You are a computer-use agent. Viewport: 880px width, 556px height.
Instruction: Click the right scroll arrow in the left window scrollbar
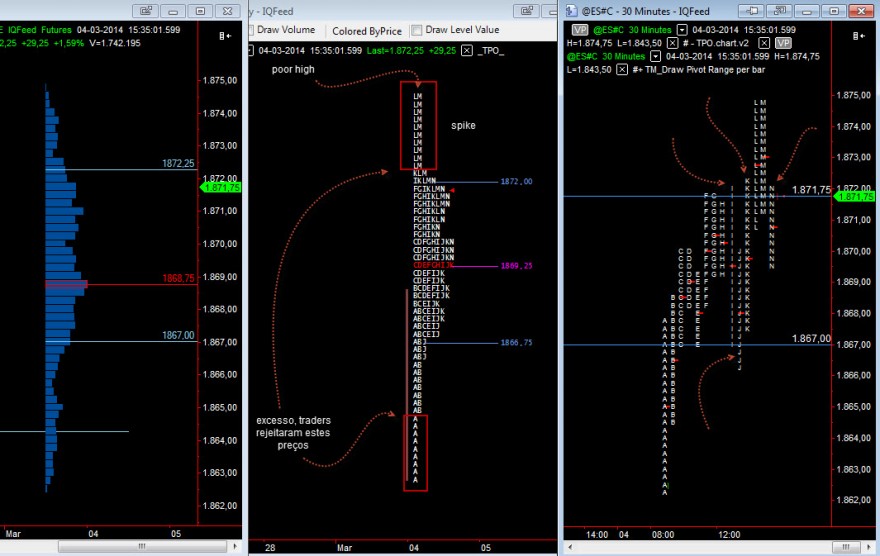pyautogui.click(x=235, y=546)
